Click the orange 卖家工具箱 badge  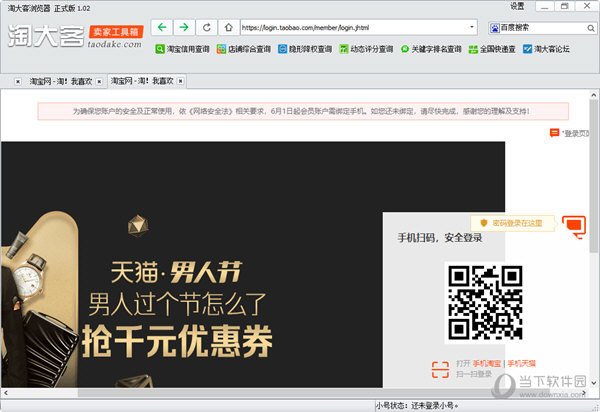tap(116, 31)
